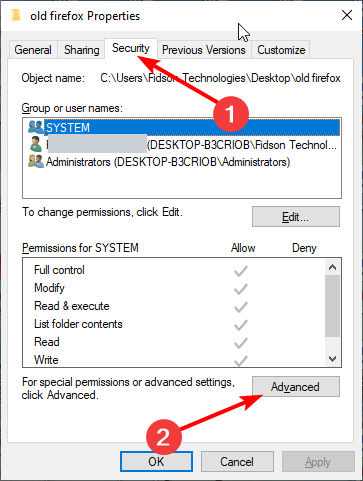Open the Previous Versions tab
Screen dimensions: 363x481
204,50
